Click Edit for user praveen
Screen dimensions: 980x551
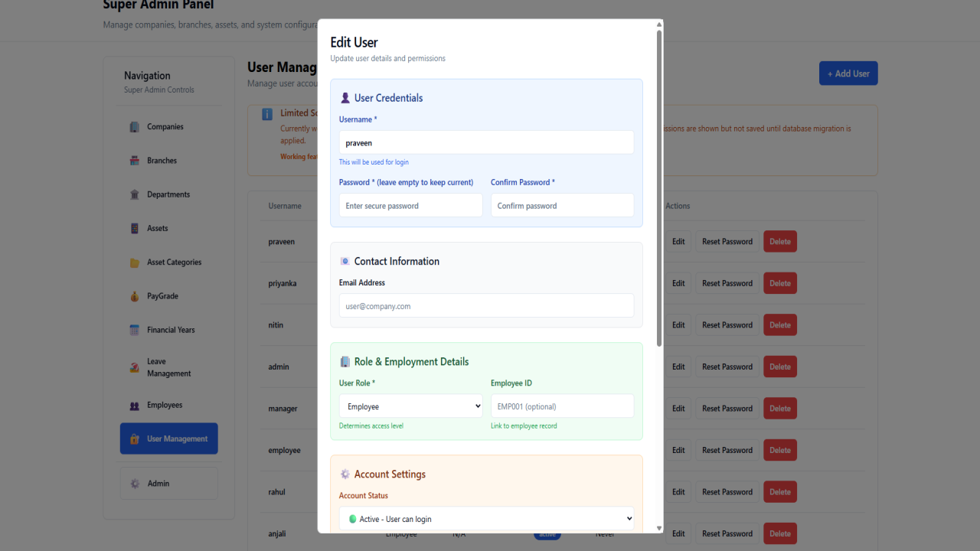[678, 242]
